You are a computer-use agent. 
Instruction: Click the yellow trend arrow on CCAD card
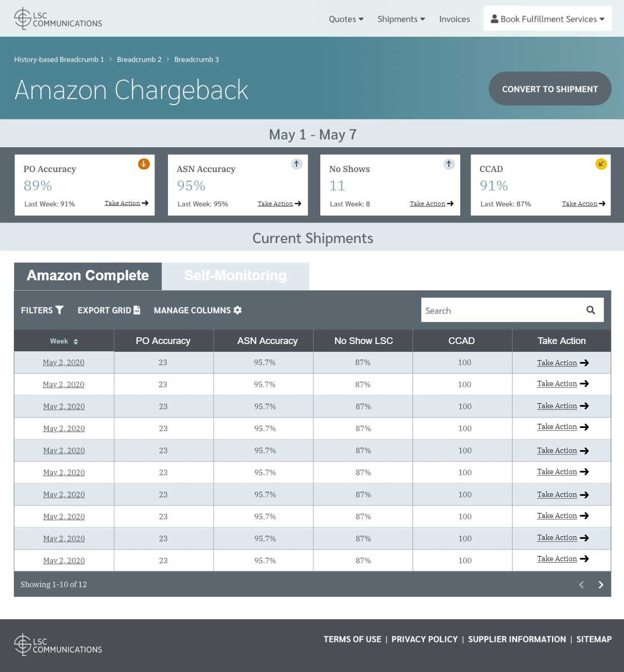click(x=601, y=164)
